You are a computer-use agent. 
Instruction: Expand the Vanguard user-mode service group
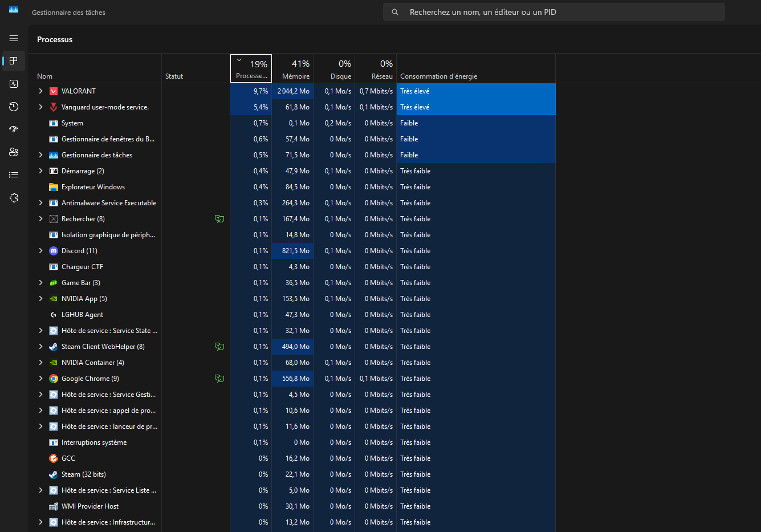tap(40, 107)
